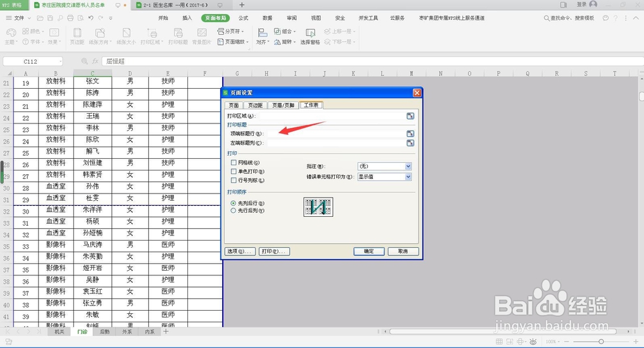
Task: Switch to the 机关 sheet tab
Action: coord(59,331)
